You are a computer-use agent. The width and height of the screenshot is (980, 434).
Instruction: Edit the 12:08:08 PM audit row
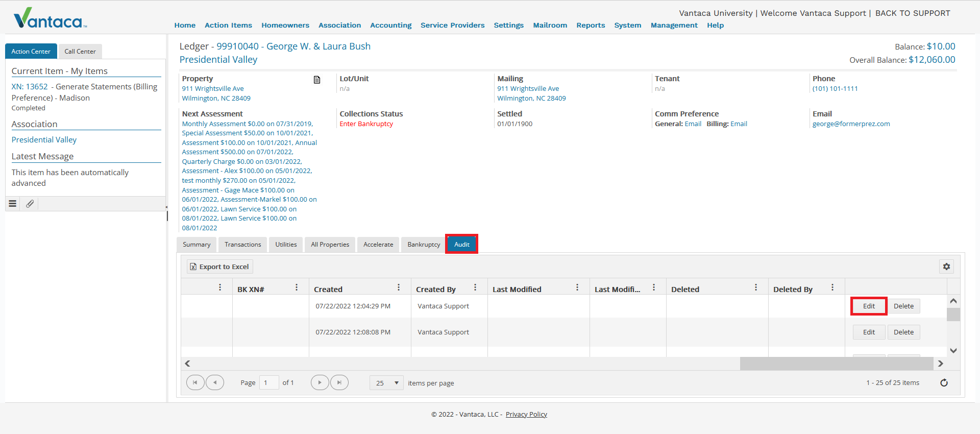(x=869, y=332)
